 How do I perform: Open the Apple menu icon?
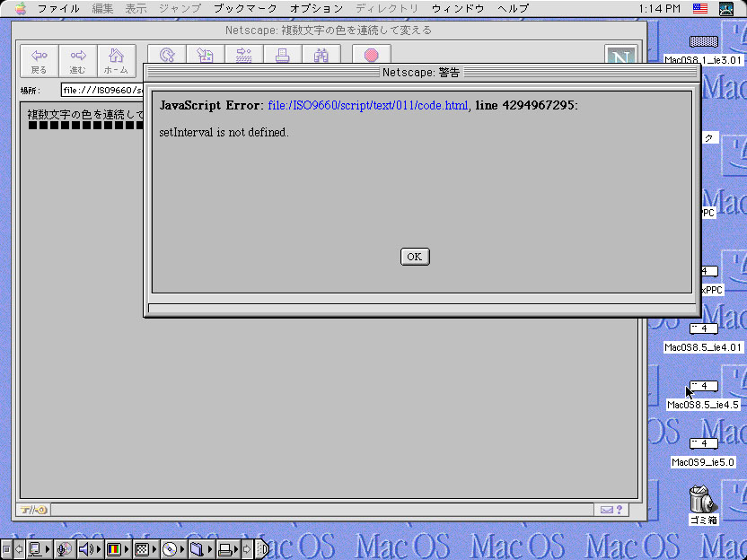21,9
